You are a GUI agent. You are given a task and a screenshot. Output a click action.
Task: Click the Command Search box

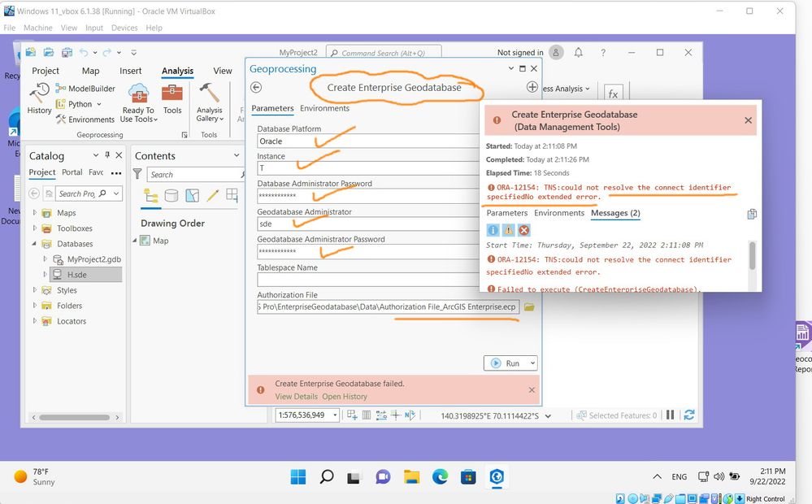383,53
